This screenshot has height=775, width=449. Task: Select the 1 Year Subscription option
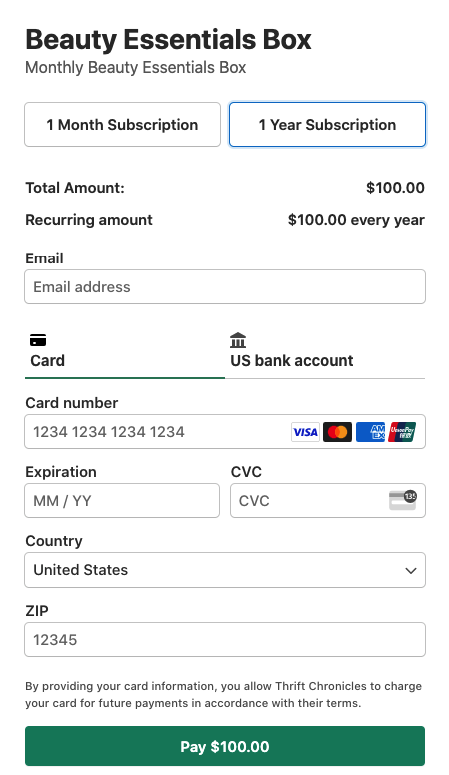[x=327, y=125]
